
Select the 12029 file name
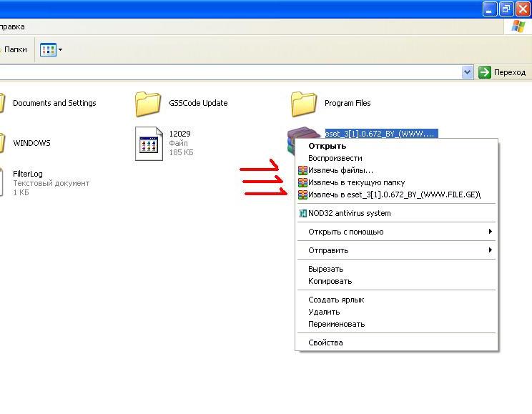pyautogui.click(x=179, y=134)
